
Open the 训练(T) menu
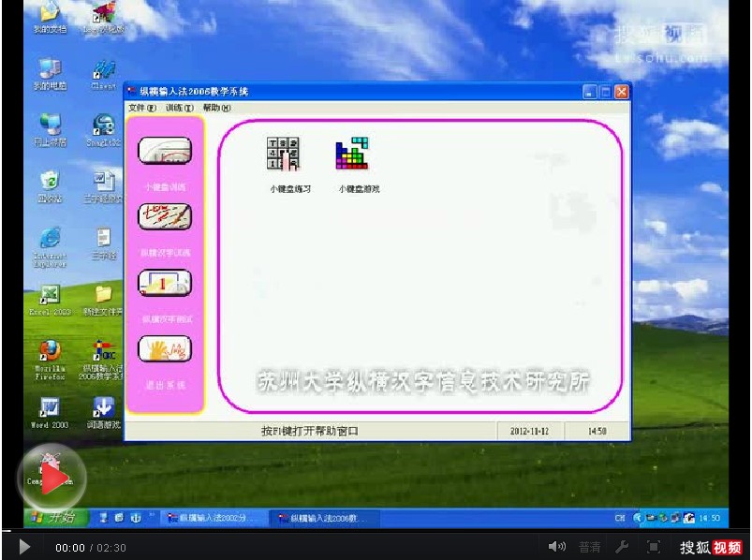click(180, 108)
